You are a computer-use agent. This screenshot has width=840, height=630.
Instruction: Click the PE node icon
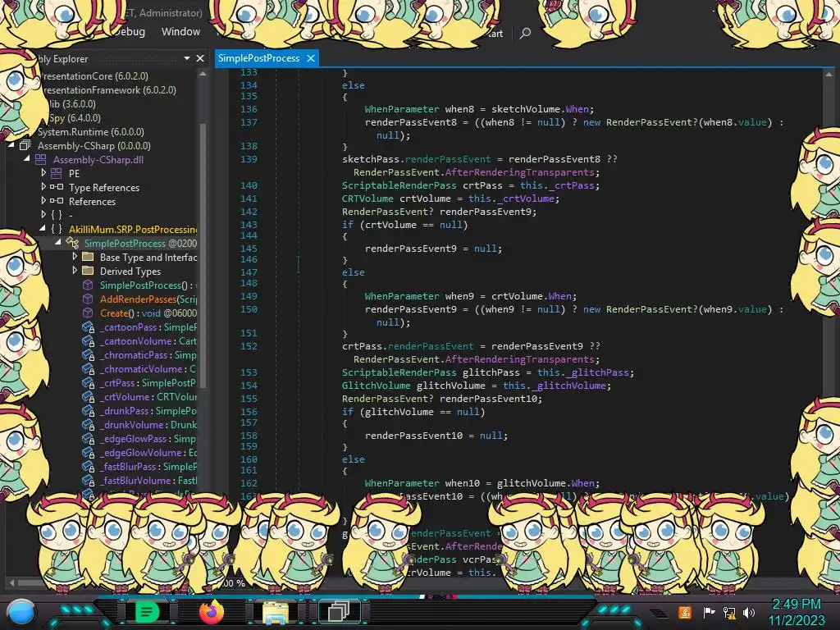coord(57,173)
